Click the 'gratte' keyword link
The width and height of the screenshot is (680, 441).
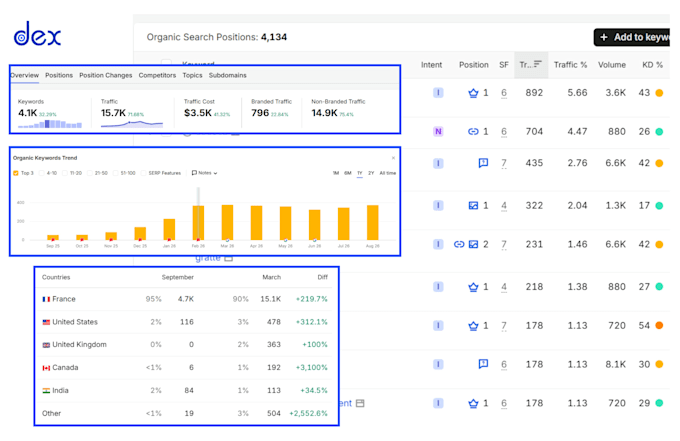point(208,258)
